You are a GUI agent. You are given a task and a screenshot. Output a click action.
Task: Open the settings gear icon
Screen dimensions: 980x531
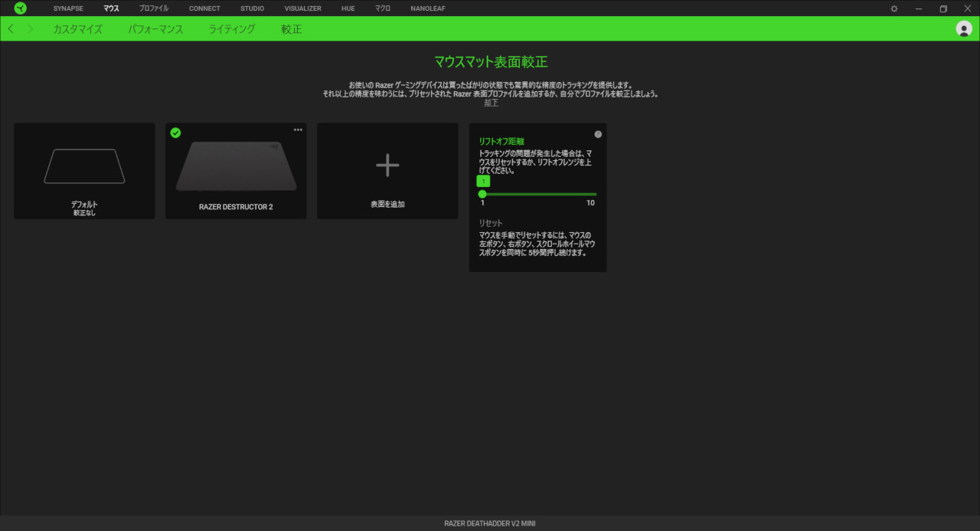click(x=894, y=8)
